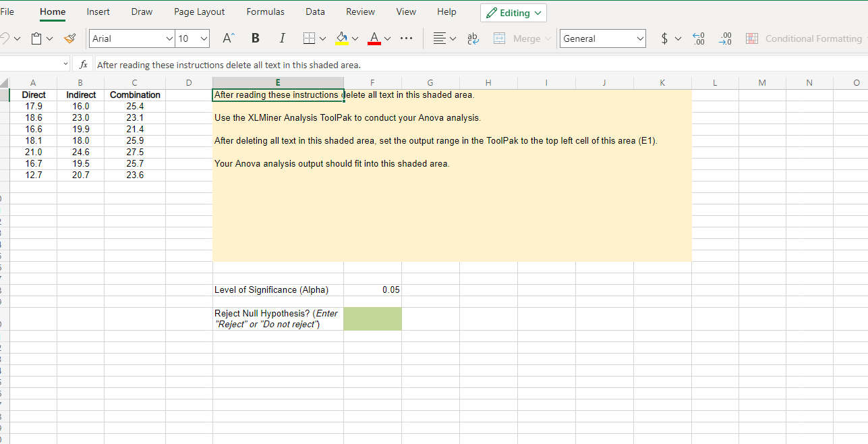Screen dimensions: 868x444
Task: Select the cell containing 0.05
Action: click(x=372, y=289)
